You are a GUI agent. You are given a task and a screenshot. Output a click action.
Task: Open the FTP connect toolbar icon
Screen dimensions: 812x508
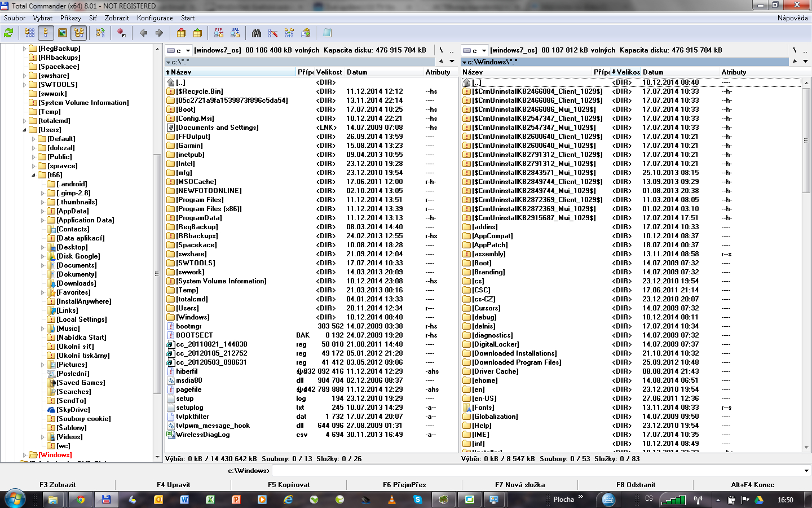point(219,33)
